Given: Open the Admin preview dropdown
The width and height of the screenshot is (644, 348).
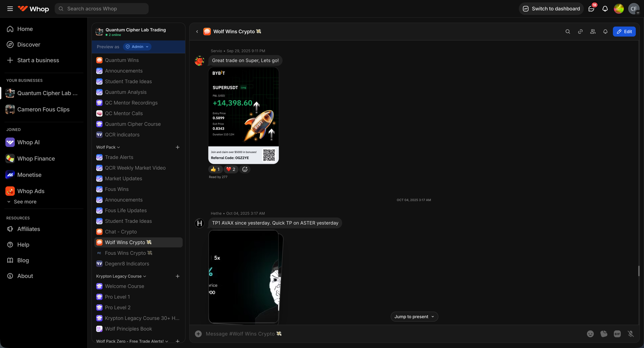Looking at the screenshot, I should pos(137,47).
